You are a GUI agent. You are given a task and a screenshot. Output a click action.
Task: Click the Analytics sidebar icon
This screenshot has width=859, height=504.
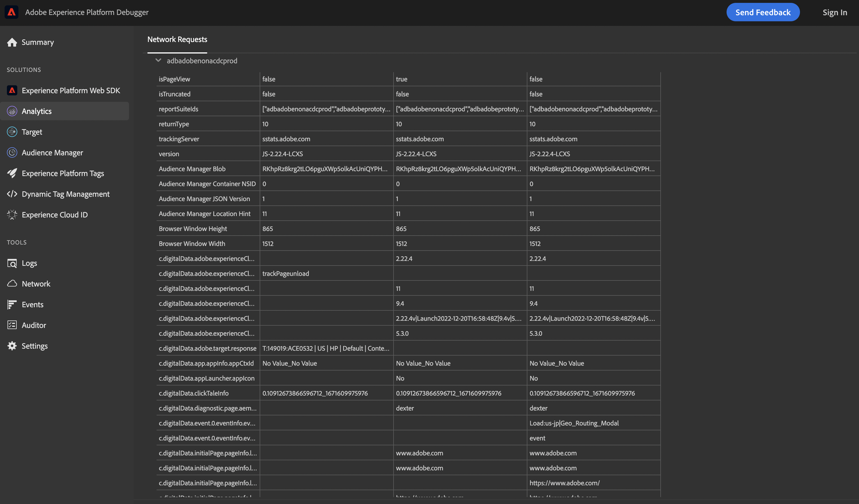coord(12,111)
